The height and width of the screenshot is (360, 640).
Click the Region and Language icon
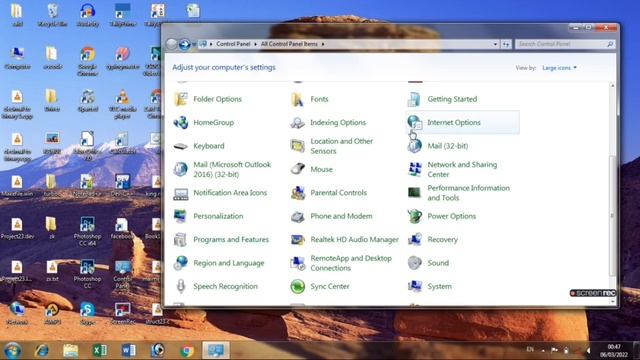click(181, 263)
